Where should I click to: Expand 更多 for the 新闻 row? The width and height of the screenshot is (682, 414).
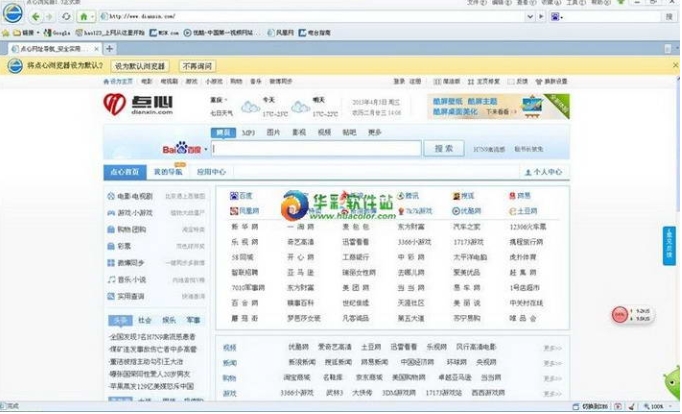(x=552, y=363)
